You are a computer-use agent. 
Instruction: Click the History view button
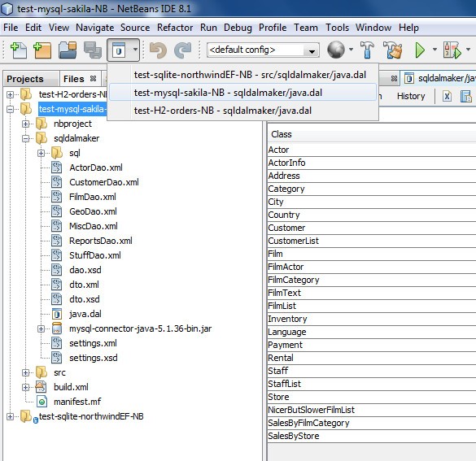[x=411, y=97]
